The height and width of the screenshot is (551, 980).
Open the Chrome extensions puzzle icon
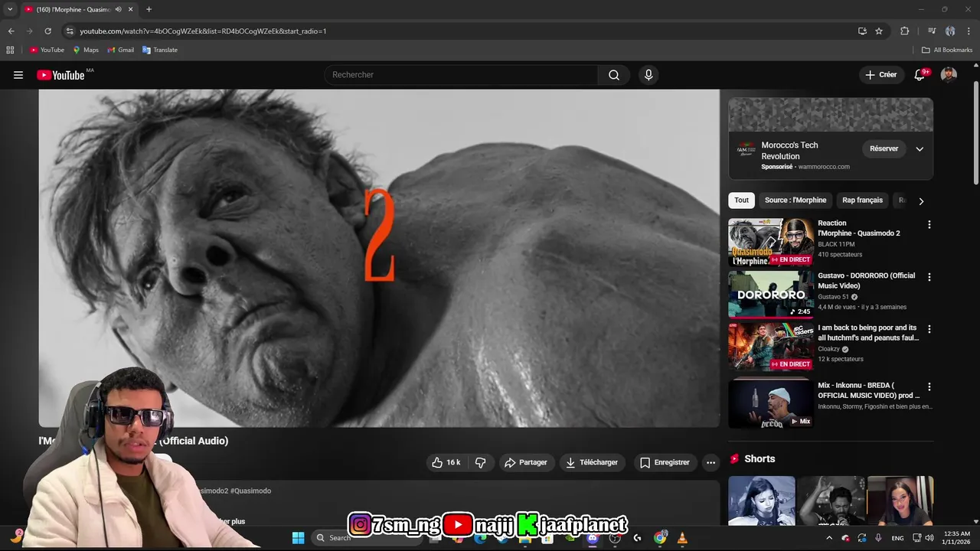point(904,31)
